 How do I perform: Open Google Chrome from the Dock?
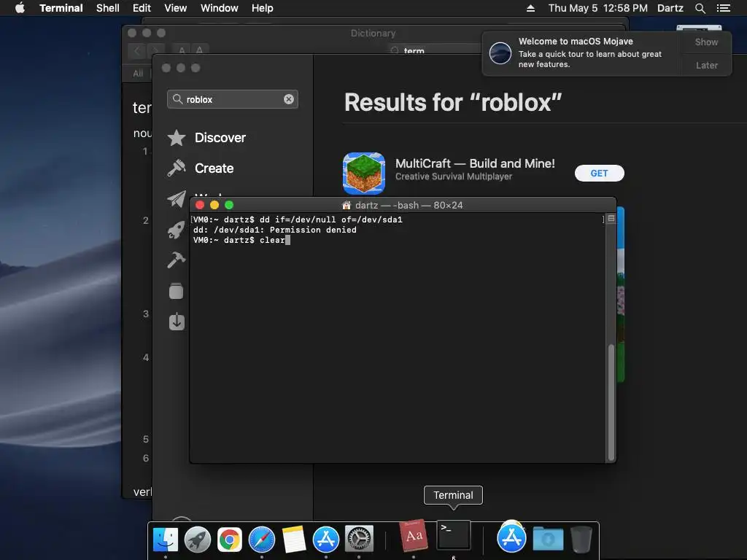click(x=229, y=540)
